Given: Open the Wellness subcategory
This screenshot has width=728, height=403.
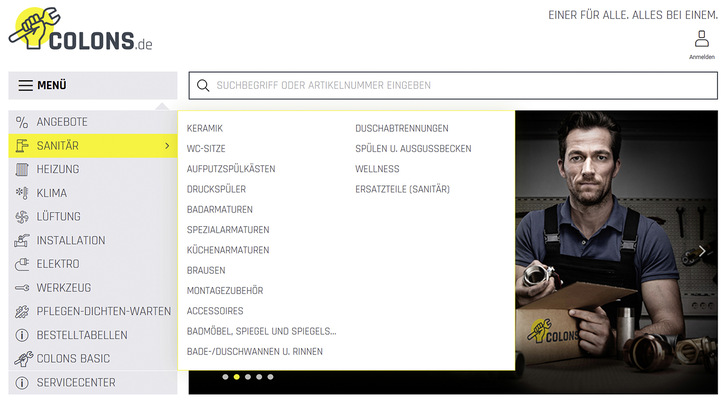Looking at the screenshot, I should click(x=377, y=169).
